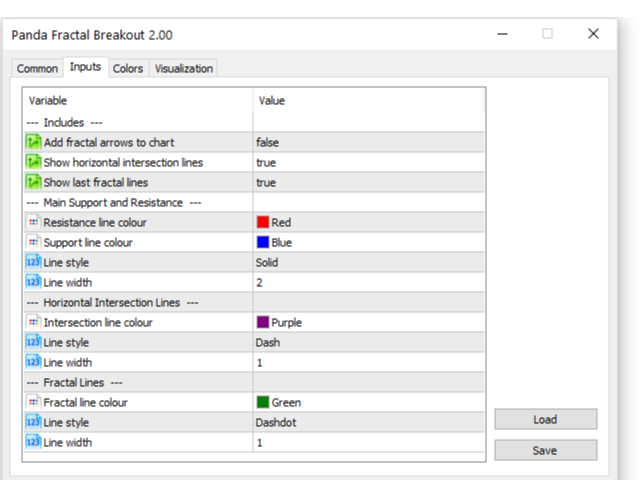Click the 123 icon beside Dash line style
Screen dimensions: 640x480
point(33,342)
